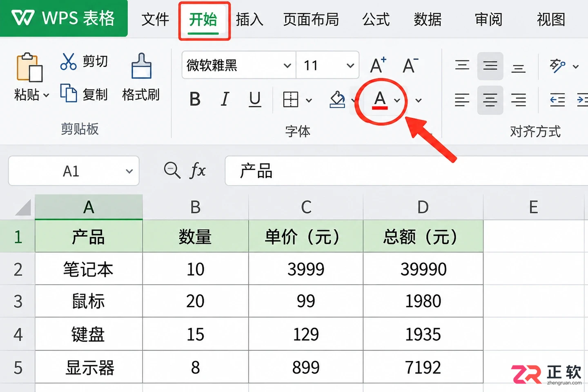Switch to the 开始 (Home) tab
Viewport: 588px width, 392px height.
[x=203, y=19]
